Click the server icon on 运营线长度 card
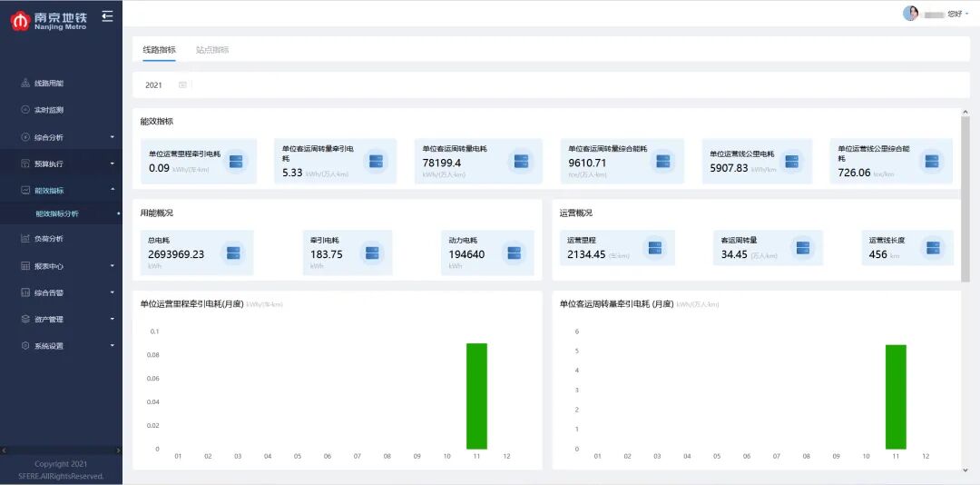The width and height of the screenshot is (980, 485). [x=933, y=248]
